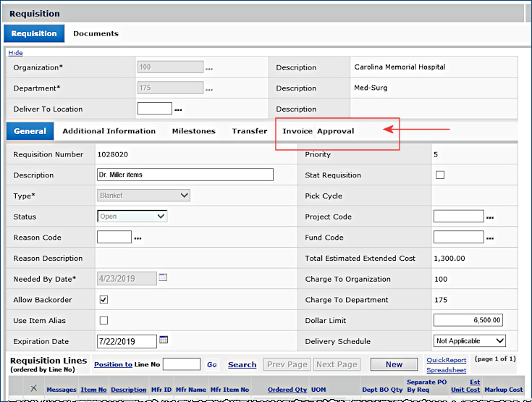Expand the Type dropdown showing Blanket

[x=143, y=195]
